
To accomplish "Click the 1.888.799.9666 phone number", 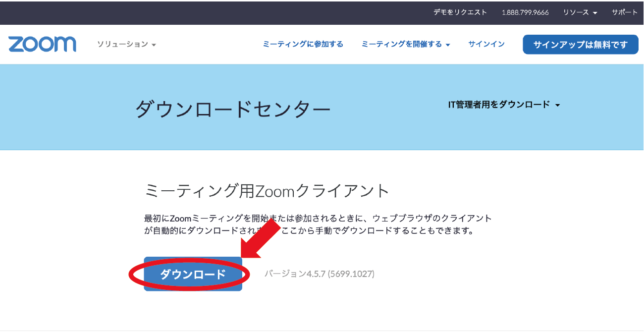I will (x=527, y=12).
